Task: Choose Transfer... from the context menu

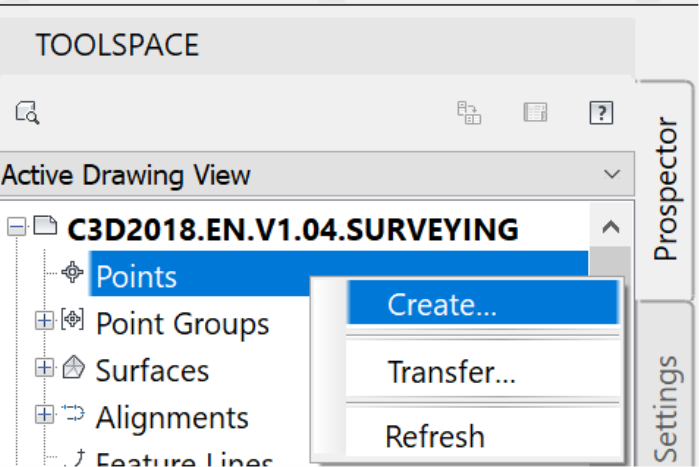Action: pyautogui.click(x=451, y=372)
